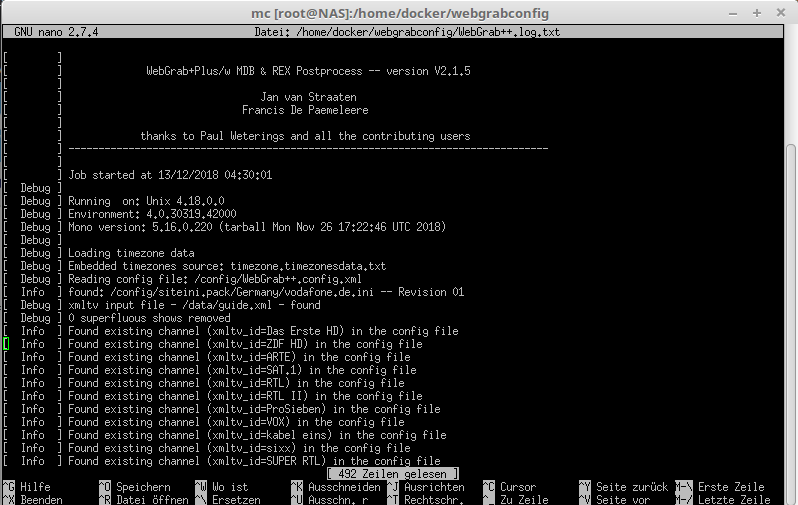Image resolution: width=798 pixels, height=505 pixels.
Task: Click the Letzte Zeile shortcut
Action: (723, 499)
